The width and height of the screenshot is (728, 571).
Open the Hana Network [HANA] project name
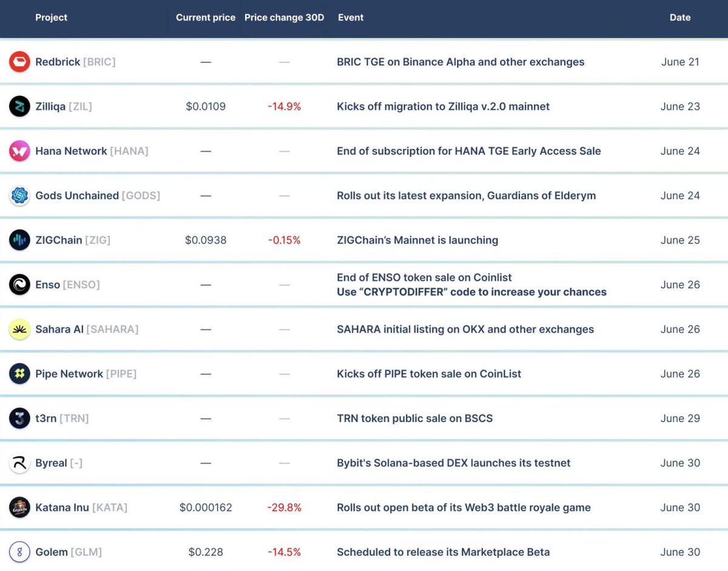pyautogui.click(x=92, y=151)
